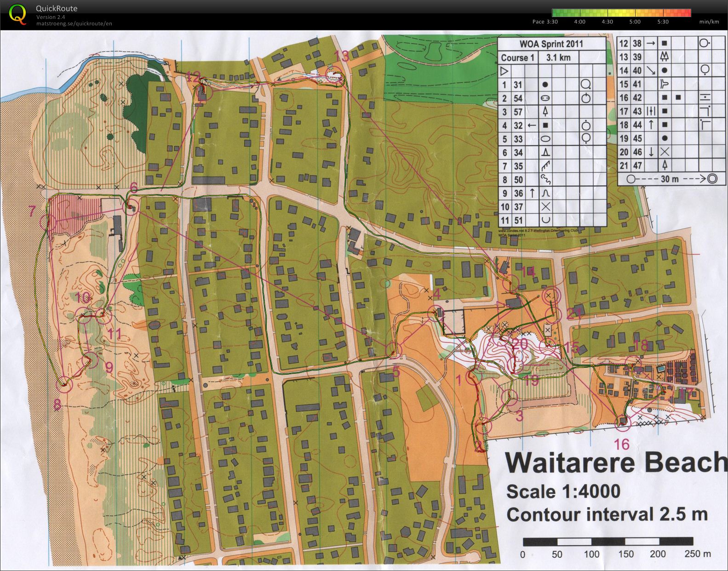
Task: Click the Contour interval 2.5 m text
Action: coord(607,514)
